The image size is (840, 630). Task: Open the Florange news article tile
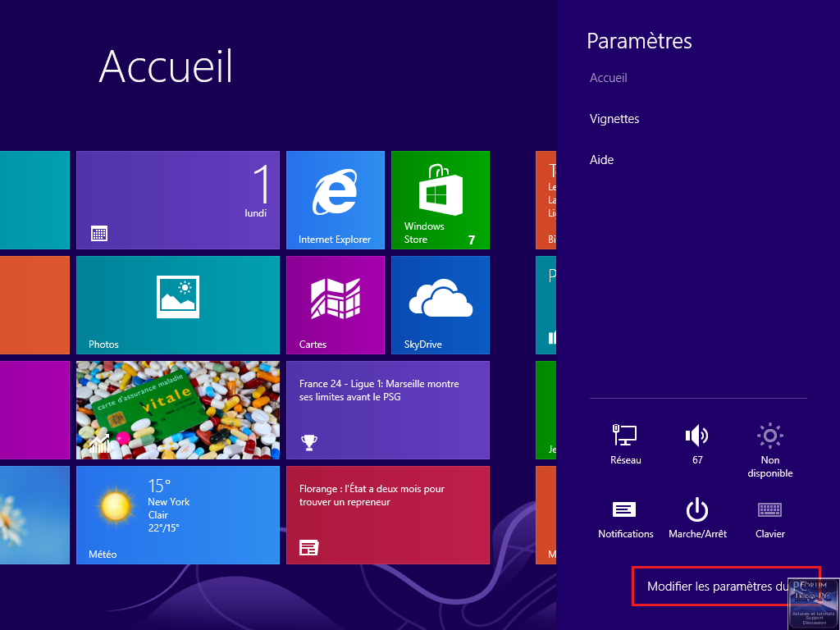coord(387,514)
